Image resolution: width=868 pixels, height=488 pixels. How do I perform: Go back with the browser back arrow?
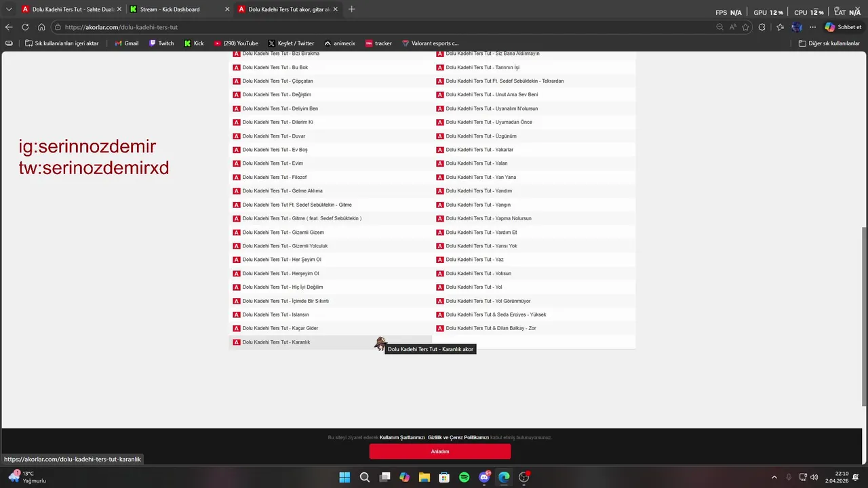(x=9, y=27)
